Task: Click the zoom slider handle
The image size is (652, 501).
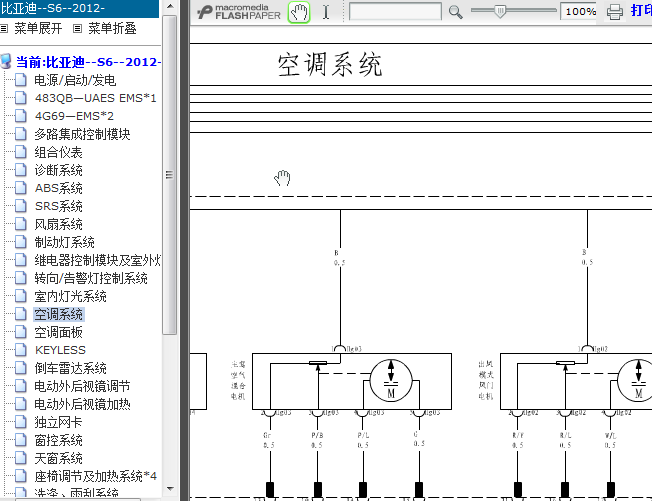Action: click(500, 11)
